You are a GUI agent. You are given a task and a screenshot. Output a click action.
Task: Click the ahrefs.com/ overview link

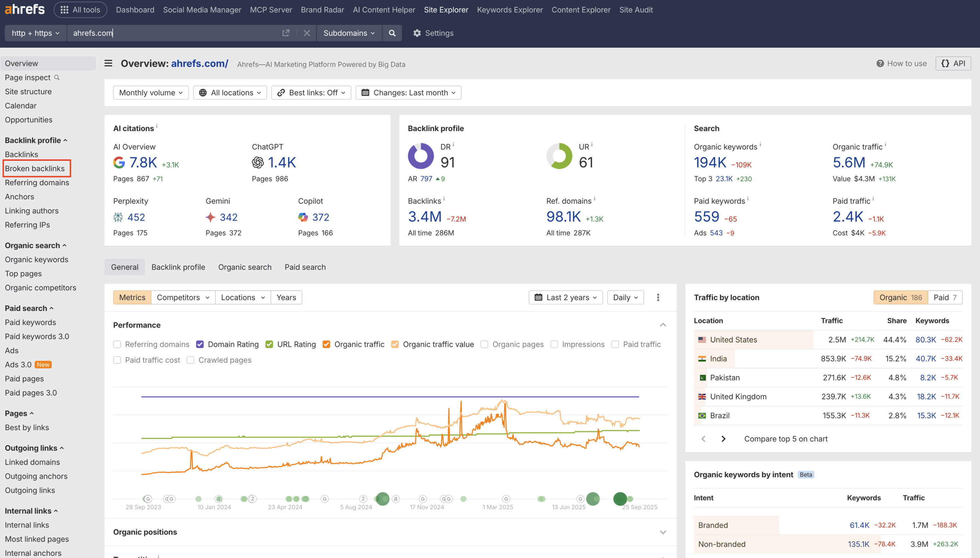(x=200, y=63)
